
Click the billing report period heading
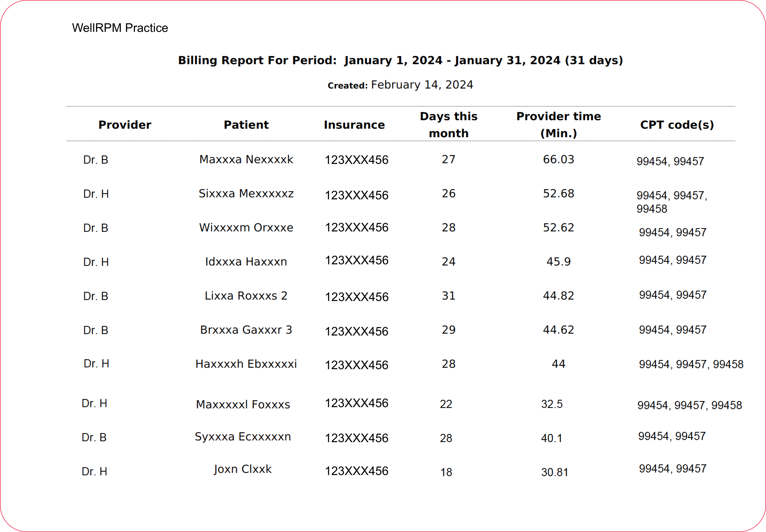(400, 61)
